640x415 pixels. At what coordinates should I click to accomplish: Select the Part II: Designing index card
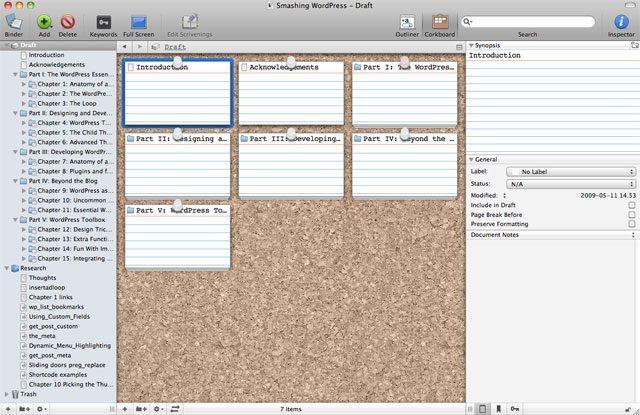coord(178,165)
